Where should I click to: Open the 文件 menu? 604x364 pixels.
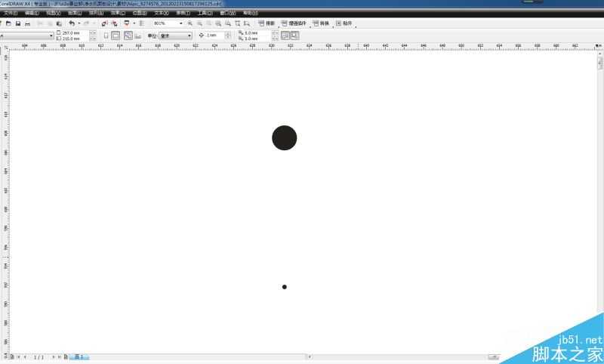tap(10, 13)
